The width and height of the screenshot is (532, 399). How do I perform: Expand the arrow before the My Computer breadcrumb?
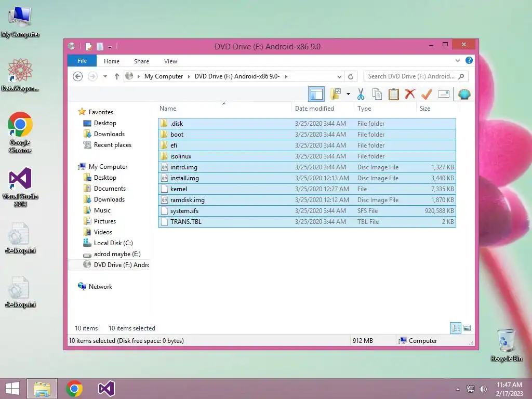(x=138, y=76)
